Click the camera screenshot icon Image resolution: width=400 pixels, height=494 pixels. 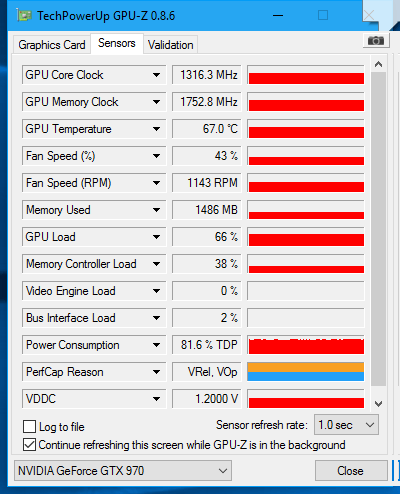coord(376,41)
